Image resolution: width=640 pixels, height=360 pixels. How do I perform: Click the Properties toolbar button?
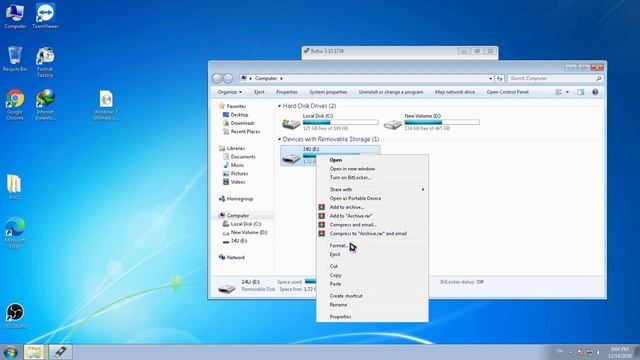point(287,92)
